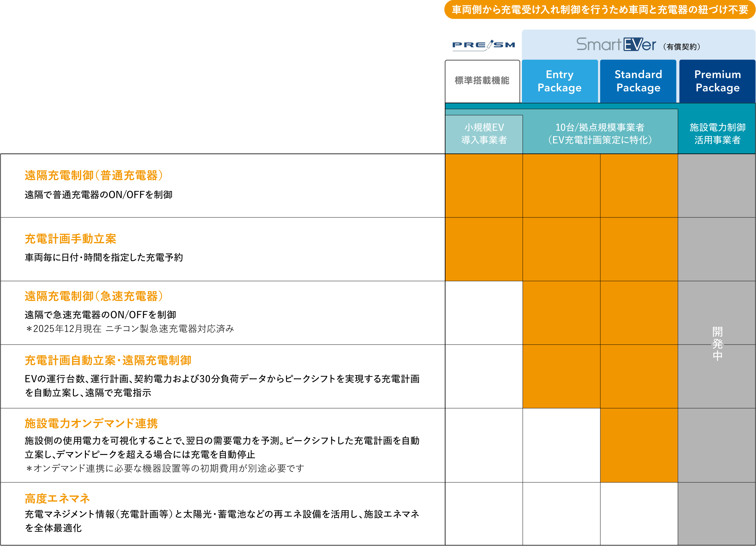This screenshot has width=756, height=555.
Task: Select the Premium Package tab
Action: pyautogui.click(x=717, y=81)
